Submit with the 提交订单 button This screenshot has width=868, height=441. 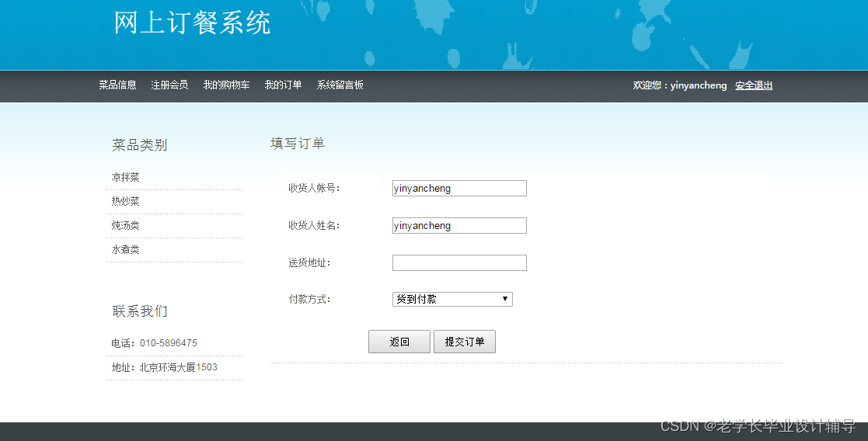(x=465, y=342)
